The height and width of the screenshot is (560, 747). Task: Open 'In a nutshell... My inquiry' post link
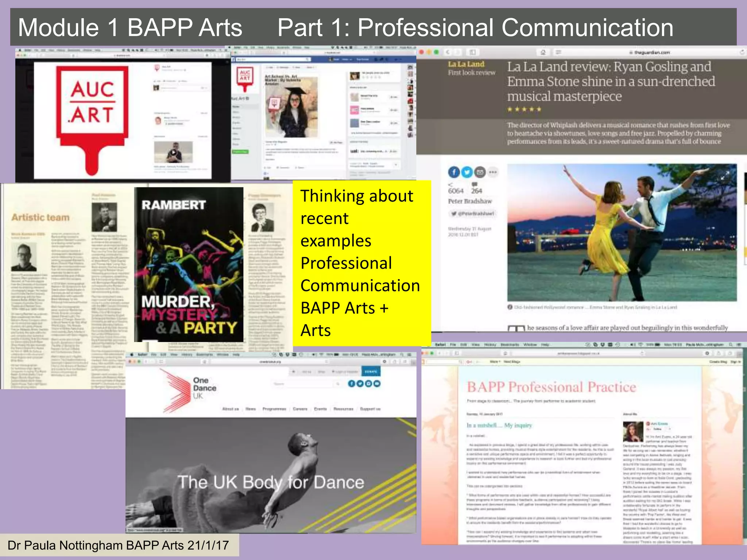(x=499, y=425)
